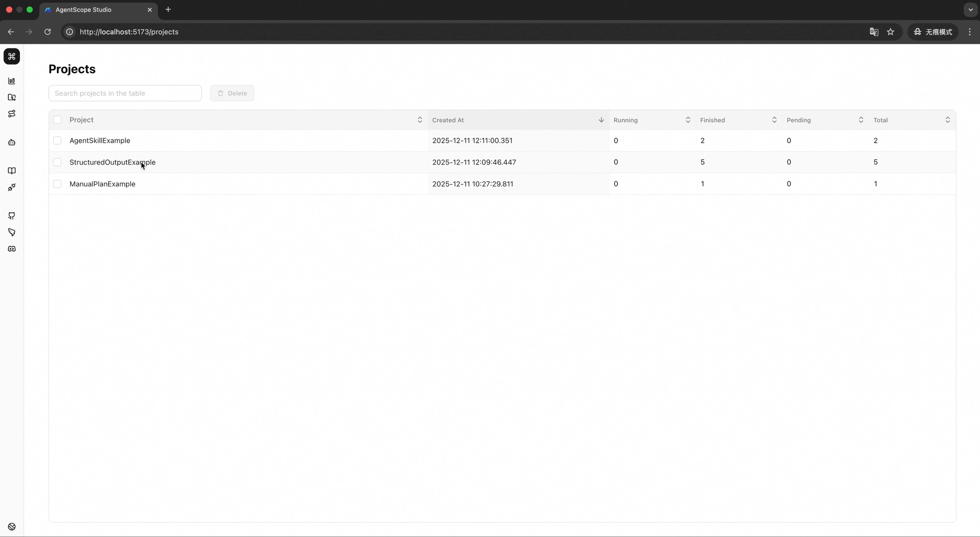Click the Delete button

tap(232, 93)
